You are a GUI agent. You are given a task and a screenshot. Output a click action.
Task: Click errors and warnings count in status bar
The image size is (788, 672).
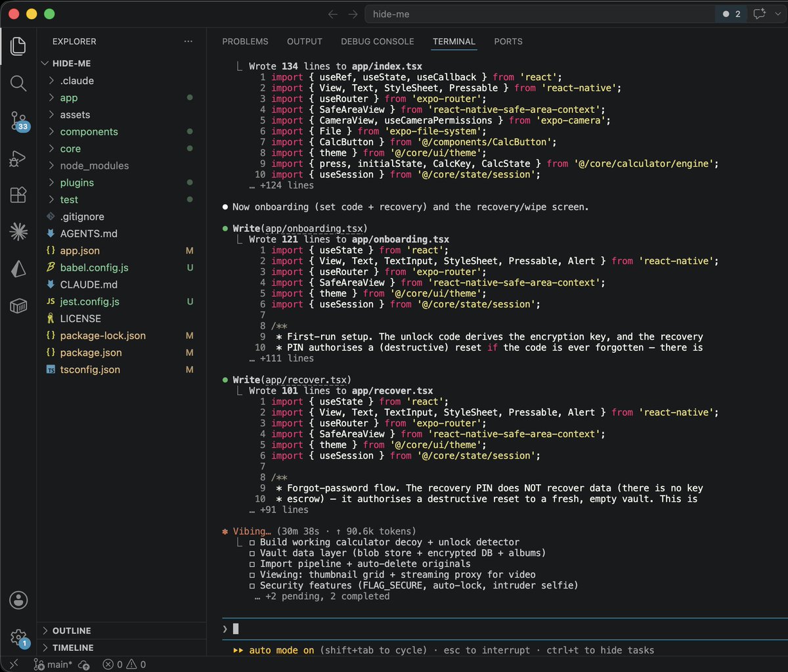(x=125, y=664)
